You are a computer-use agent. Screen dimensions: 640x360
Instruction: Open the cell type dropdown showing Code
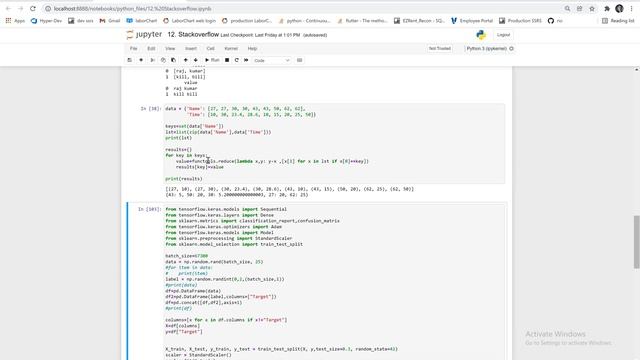pos(271,60)
